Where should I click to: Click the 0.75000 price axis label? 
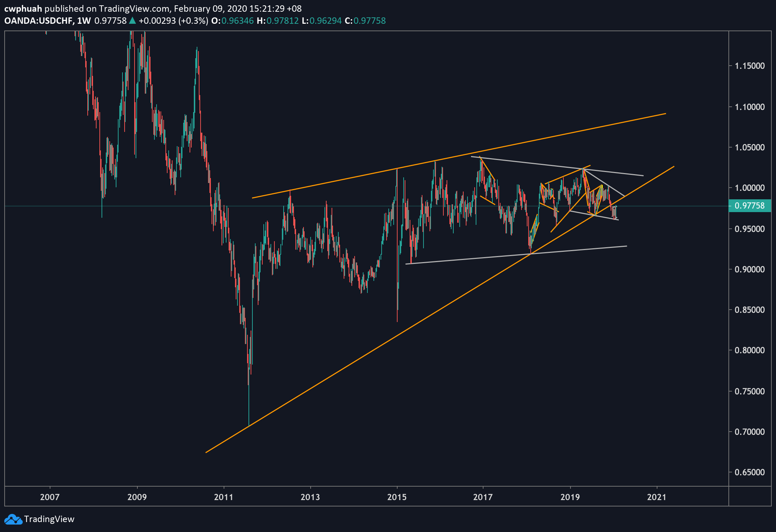tap(750, 391)
